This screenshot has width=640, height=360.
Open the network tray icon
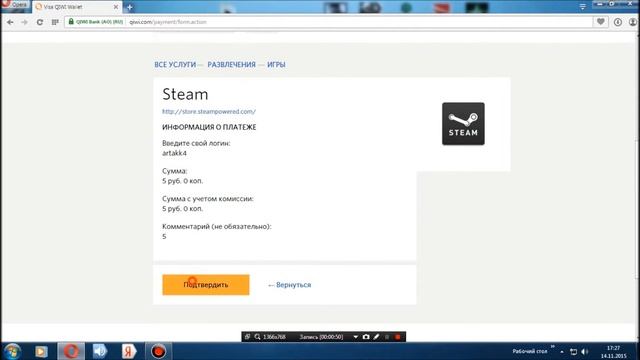[573, 351]
